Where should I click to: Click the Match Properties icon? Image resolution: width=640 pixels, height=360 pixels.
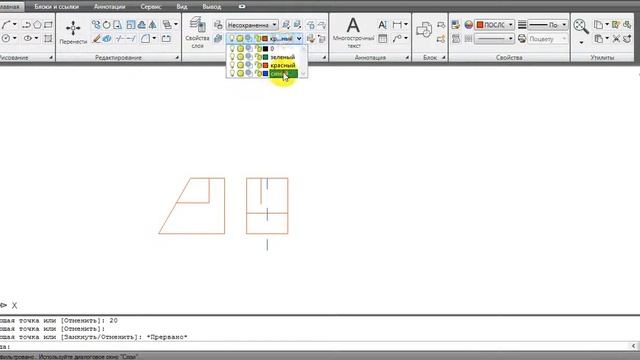click(x=456, y=25)
